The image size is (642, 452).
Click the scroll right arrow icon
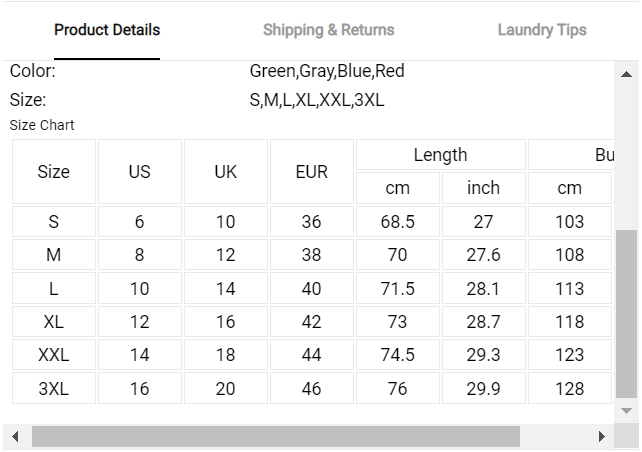click(601, 436)
